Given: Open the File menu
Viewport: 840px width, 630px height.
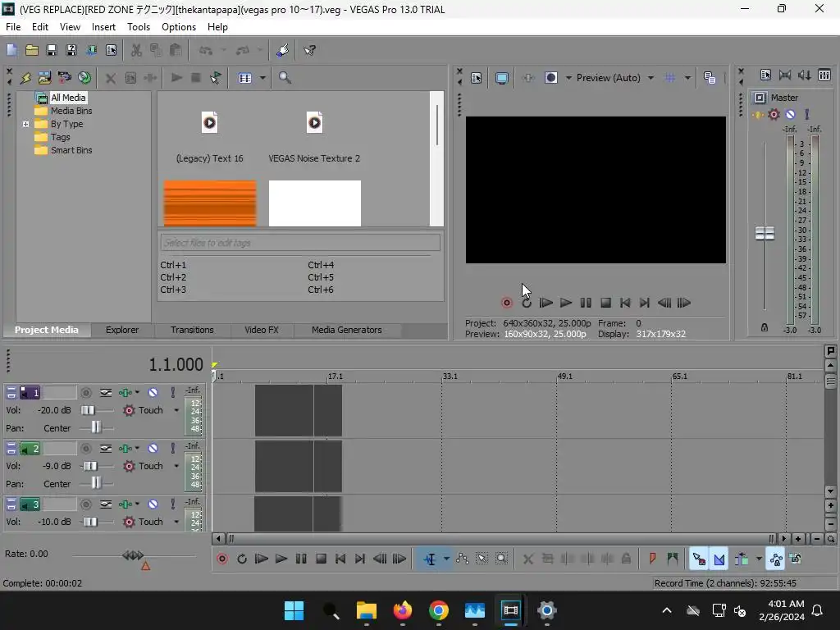Looking at the screenshot, I should pyautogui.click(x=13, y=27).
